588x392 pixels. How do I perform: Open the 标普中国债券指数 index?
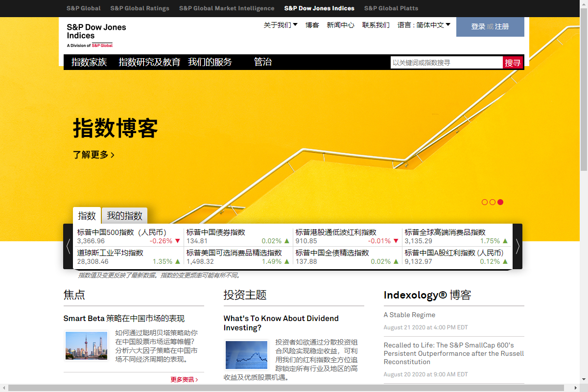tap(216, 232)
